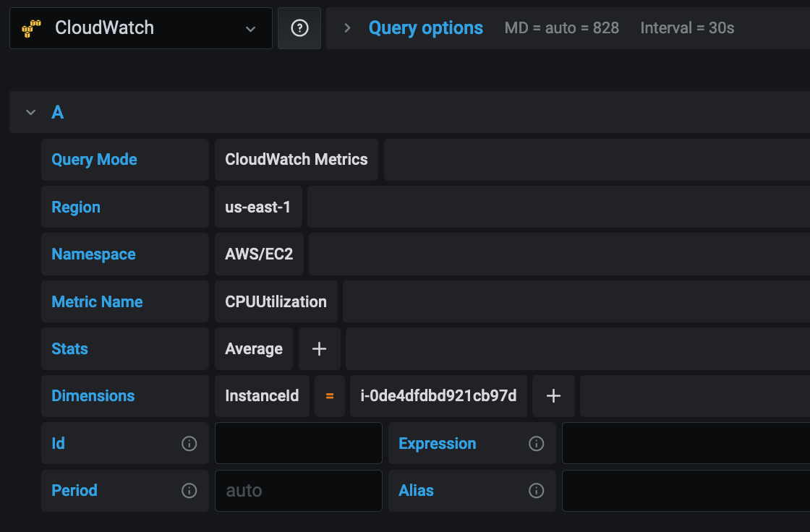
Task: Show the Period info icon
Action: coord(189,491)
